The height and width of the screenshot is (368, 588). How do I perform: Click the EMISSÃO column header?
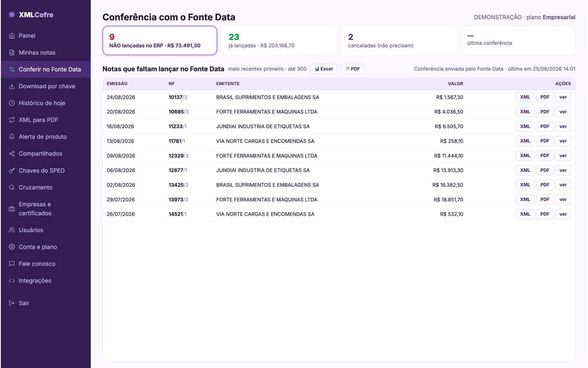[x=117, y=84]
